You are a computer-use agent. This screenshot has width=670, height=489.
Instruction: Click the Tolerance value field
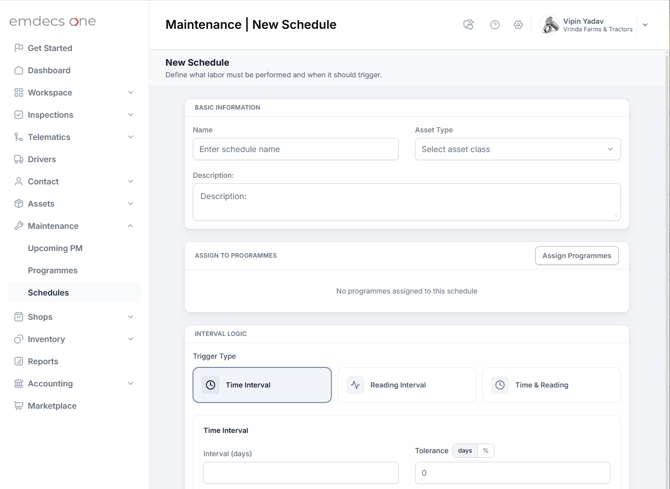512,473
